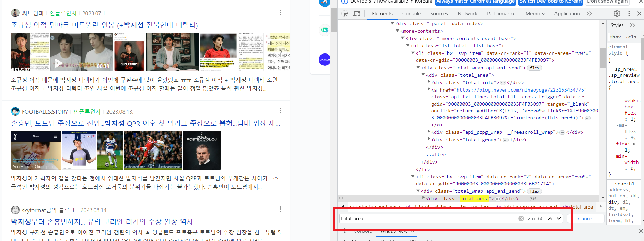Open the Application tab
Image resolution: width=644 pixels, height=241 pixels.
(567, 14)
